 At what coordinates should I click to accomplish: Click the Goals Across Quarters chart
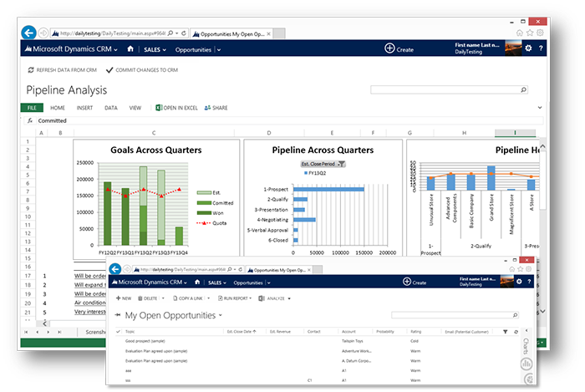[x=156, y=199]
